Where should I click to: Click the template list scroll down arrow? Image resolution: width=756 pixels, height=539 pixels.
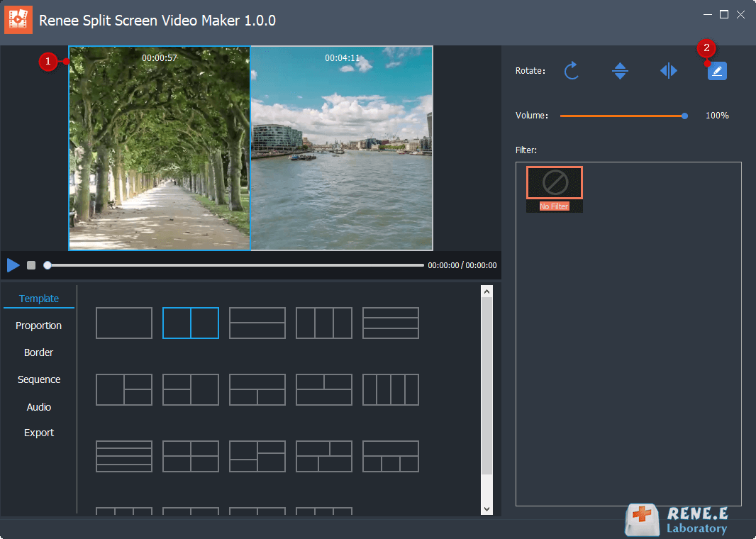tap(487, 509)
